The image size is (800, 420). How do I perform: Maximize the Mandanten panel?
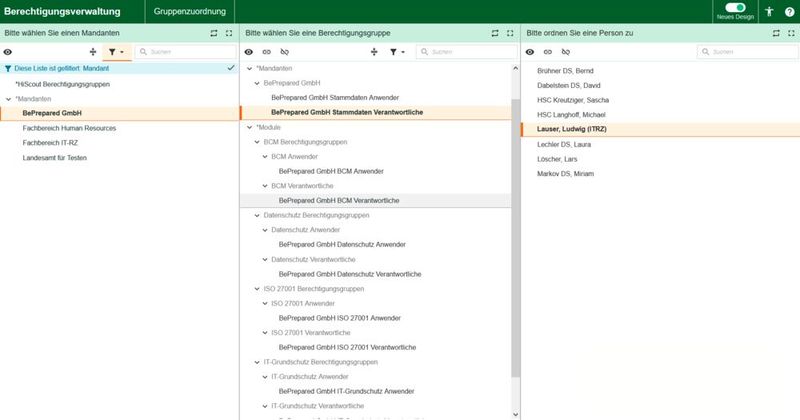(x=229, y=33)
